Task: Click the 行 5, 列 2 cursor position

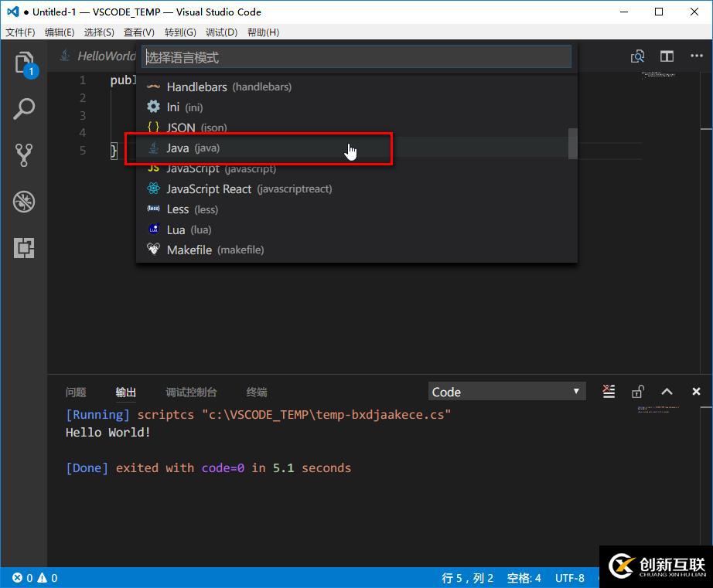Action: pyautogui.click(x=467, y=577)
